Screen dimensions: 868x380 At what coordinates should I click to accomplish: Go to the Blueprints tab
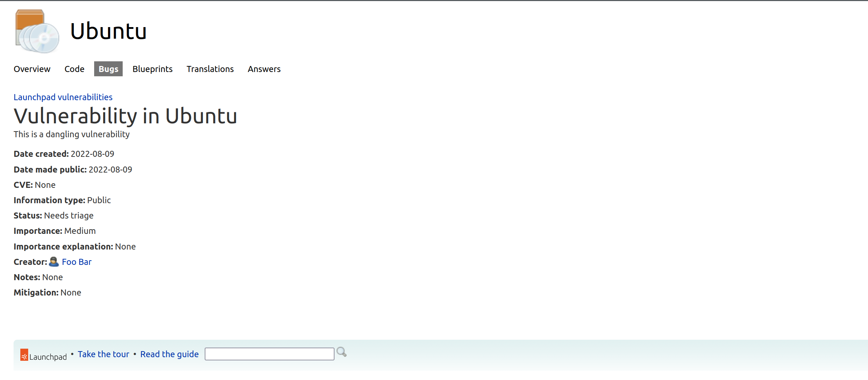click(152, 69)
